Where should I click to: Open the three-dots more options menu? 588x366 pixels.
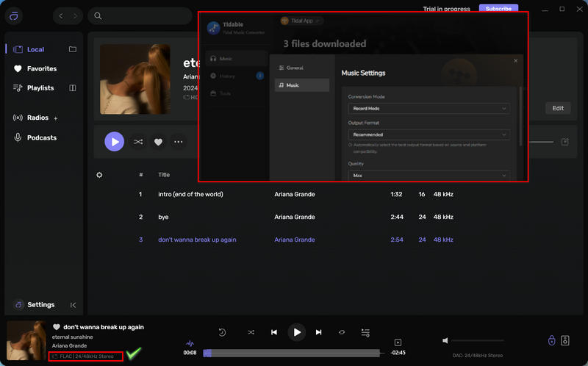[179, 142]
